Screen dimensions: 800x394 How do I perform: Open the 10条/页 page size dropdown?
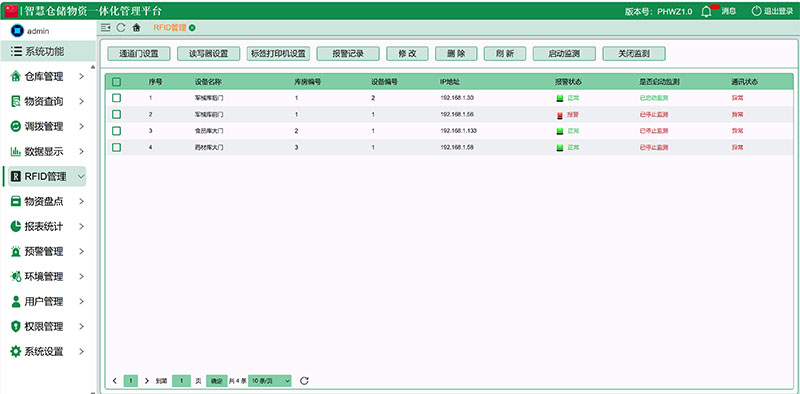coord(269,381)
